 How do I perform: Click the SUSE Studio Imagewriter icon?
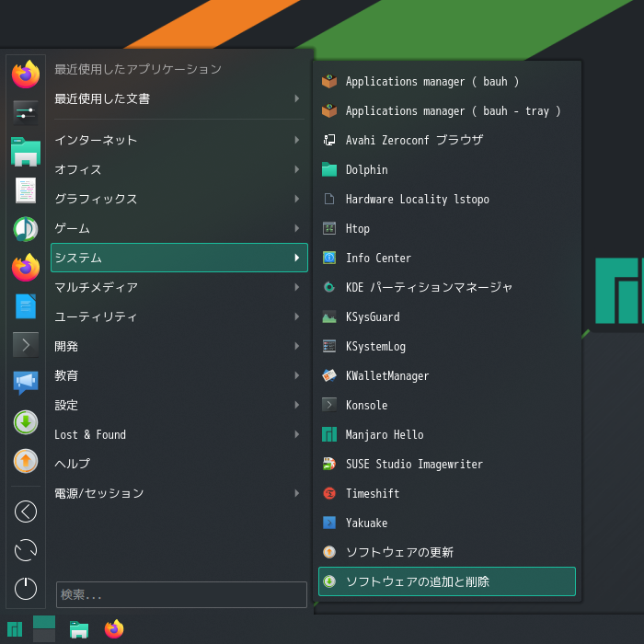click(329, 464)
